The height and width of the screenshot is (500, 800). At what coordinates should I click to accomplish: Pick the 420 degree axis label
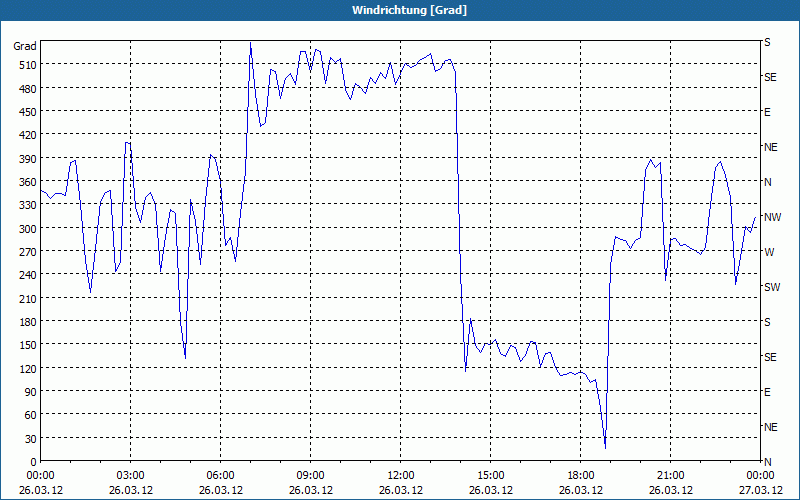(x=28, y=135)
